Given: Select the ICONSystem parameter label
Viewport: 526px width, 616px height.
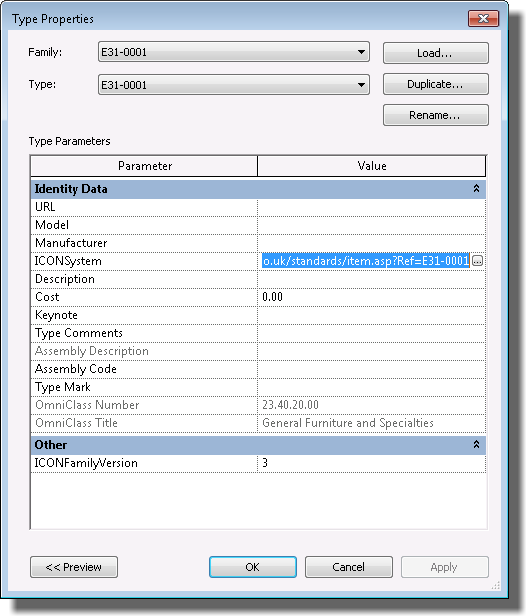Looking at the screenshot, I should click(68, 261).
